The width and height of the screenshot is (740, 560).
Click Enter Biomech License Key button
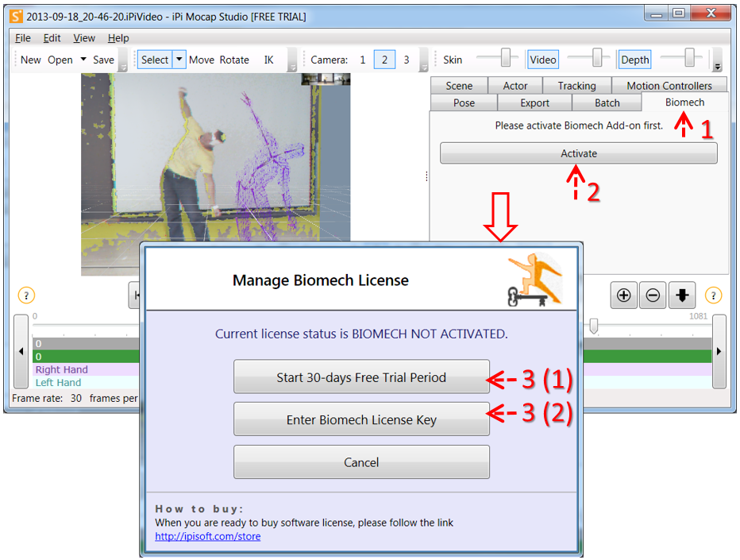361,419
